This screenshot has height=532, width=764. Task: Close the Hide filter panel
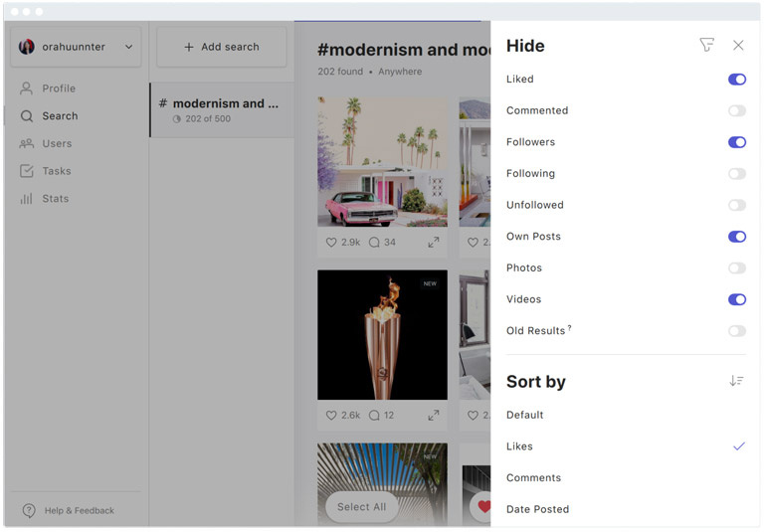[x=738, y=45]
